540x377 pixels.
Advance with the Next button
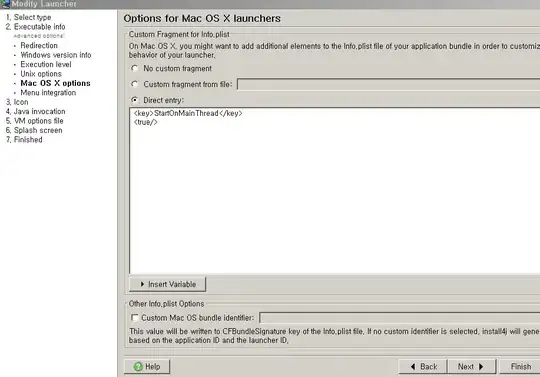click(x=471, y=367)
